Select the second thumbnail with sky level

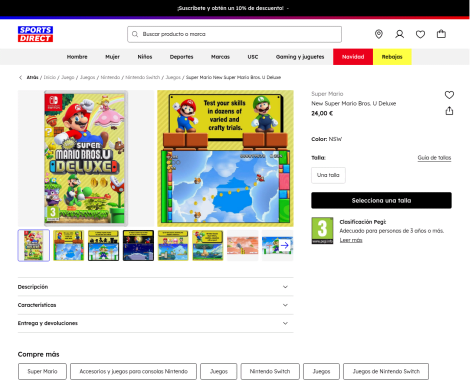coord(68,245)
